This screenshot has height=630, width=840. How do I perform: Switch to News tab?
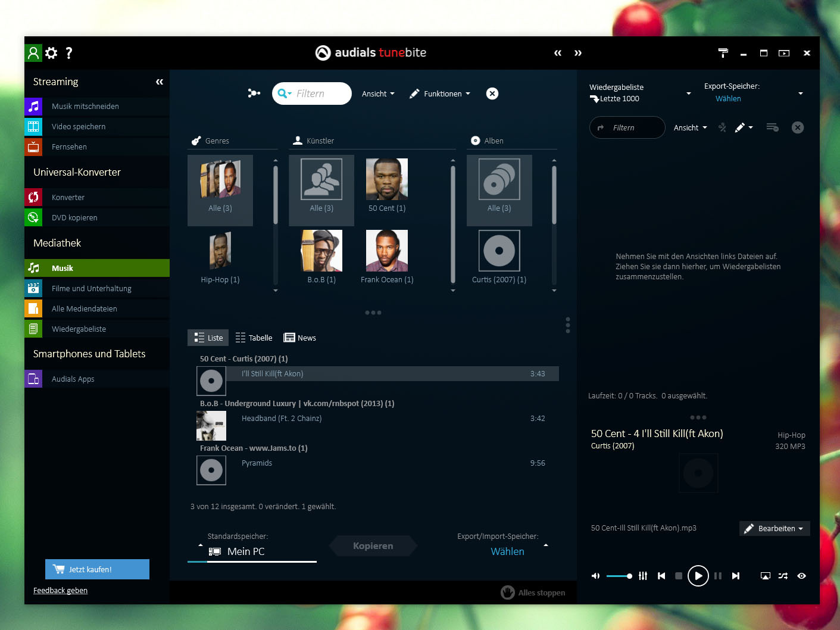pyautogui.click(x=300, y=338)
